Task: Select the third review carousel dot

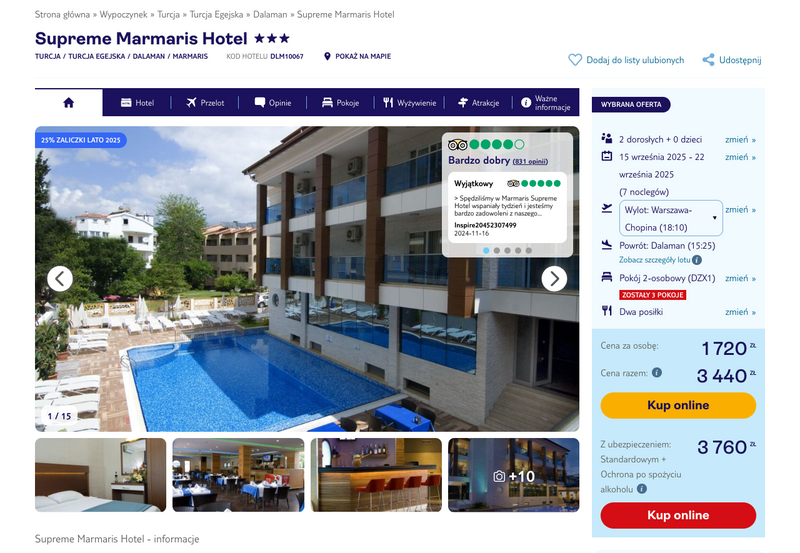Action: tap(507, 250)
